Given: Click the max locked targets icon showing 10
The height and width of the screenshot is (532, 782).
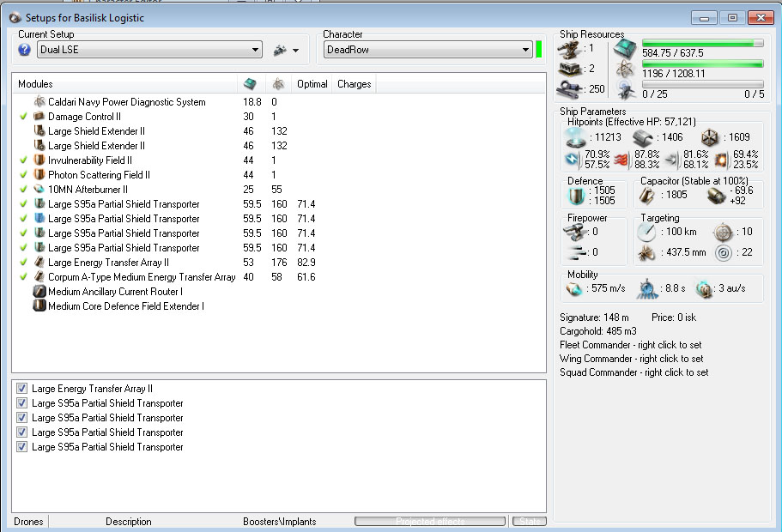Looking at the screenshot, I should [723, 232].
